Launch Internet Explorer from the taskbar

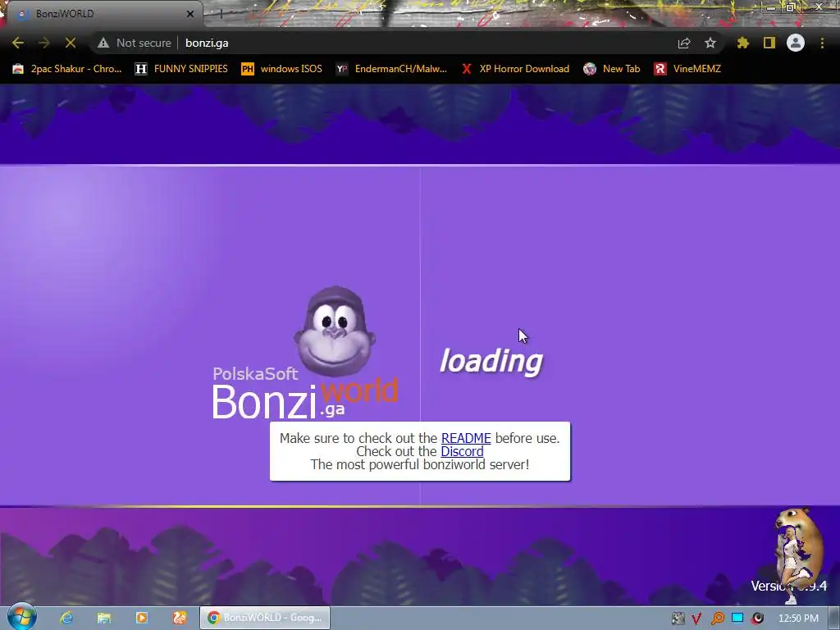pos(66,618)
